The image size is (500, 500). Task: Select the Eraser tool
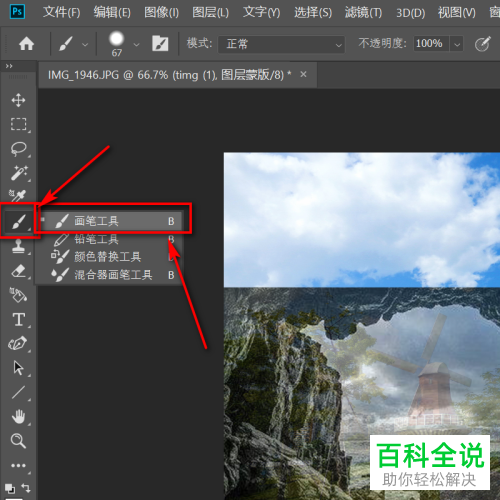pos(19,271)
